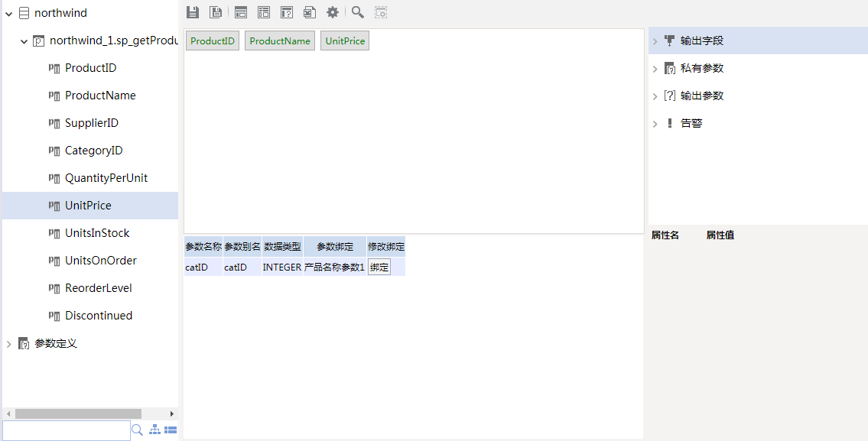Click the tree horizontal scrollbar thumb
868x441 pixels.
point(78,413)
